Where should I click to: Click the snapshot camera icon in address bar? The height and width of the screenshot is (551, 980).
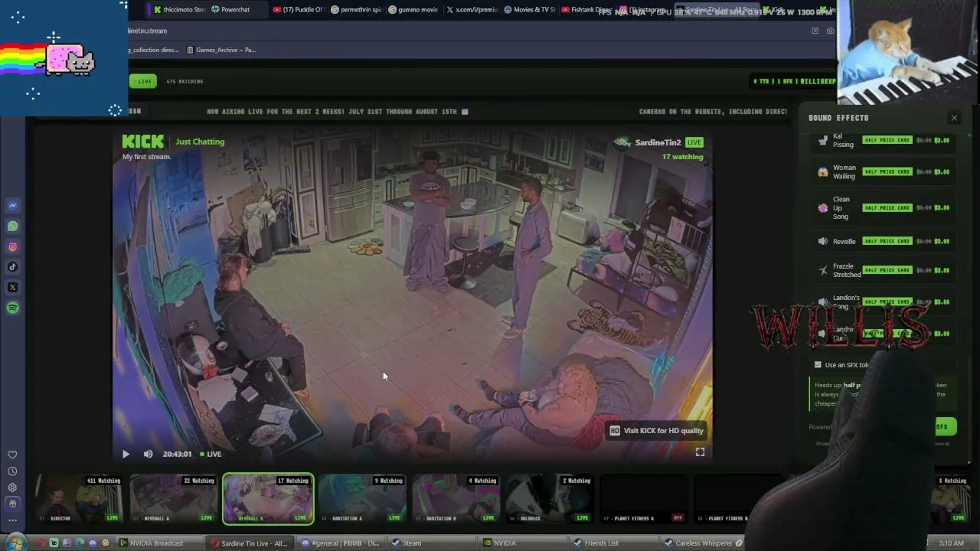830,31
